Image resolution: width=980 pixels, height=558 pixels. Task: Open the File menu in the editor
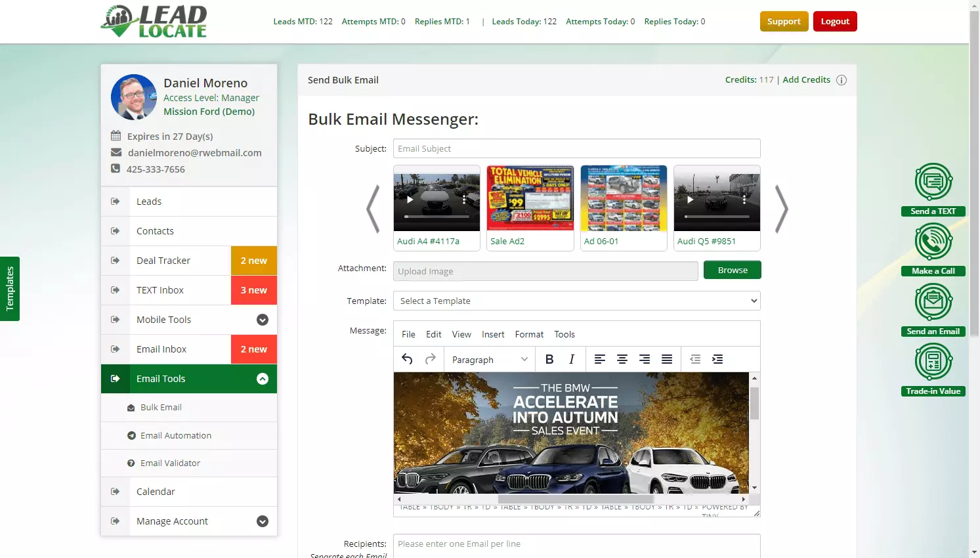(x=408, y=334)
